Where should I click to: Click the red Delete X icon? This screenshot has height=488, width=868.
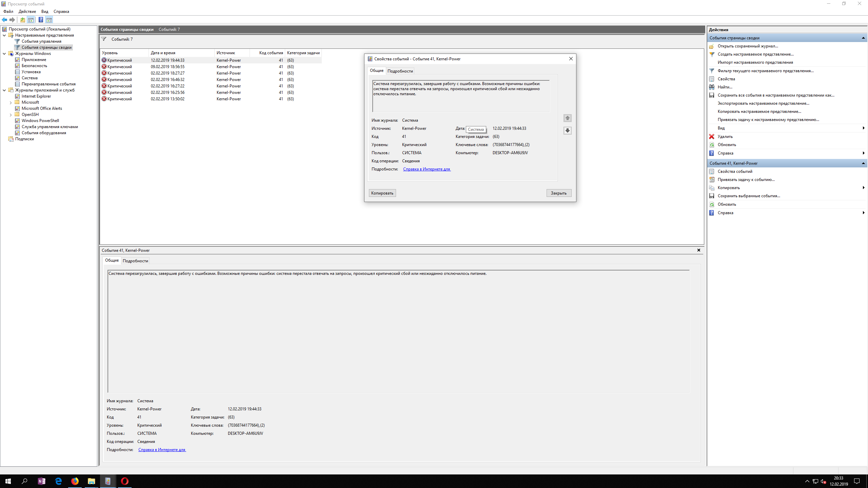point(712,137)
